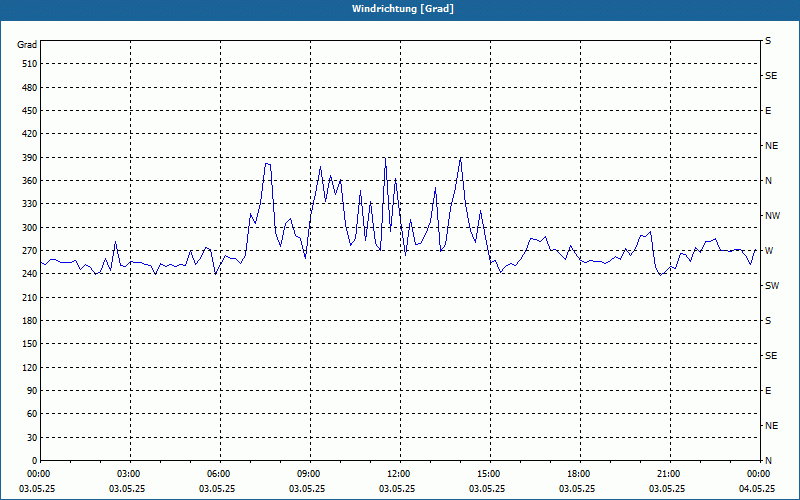Select the NW compass label on the right axis
This screenshot has width=800, height=500.
pyautogui.click(x=772, y=216)
